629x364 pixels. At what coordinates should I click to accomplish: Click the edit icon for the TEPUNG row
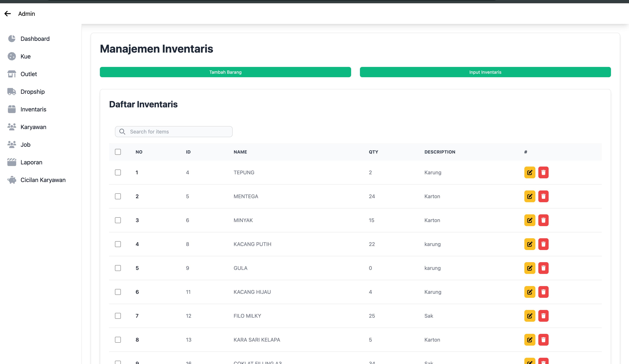529,172
